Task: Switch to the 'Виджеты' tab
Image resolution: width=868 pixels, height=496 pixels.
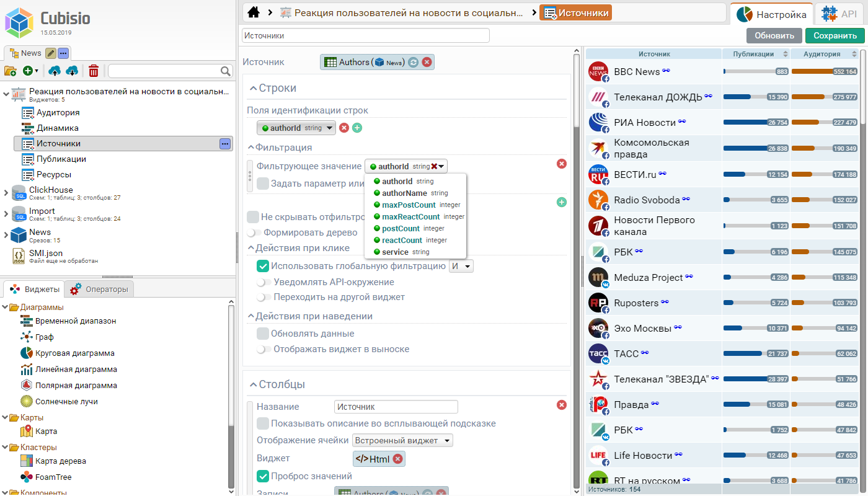Action: pyautogui.click(x=34, y=289)
